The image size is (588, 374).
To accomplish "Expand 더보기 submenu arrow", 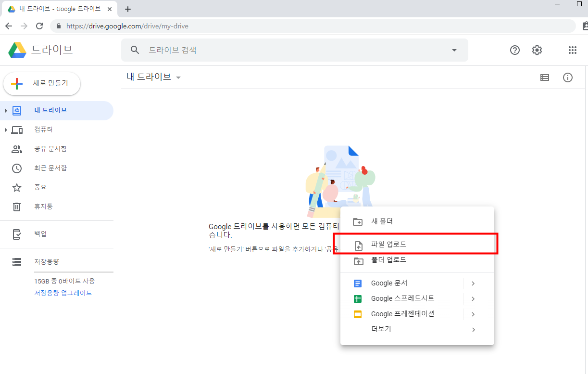I will click(x=474, y=330).
